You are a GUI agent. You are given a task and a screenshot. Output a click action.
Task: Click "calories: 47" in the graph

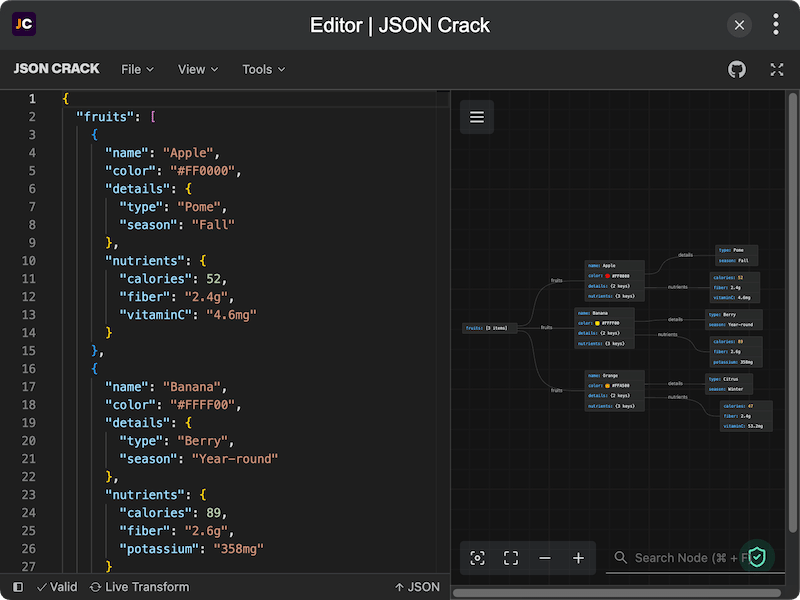pos(746,406)
